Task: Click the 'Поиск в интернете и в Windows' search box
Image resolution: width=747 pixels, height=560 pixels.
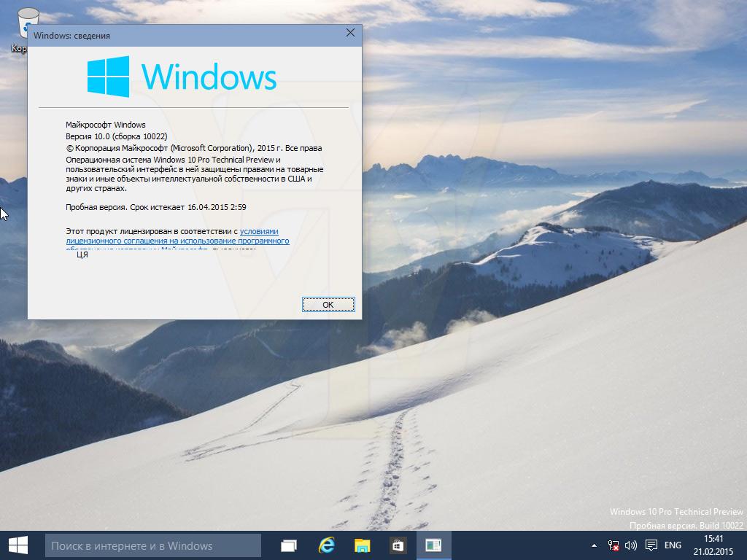Action: (153, 545)
